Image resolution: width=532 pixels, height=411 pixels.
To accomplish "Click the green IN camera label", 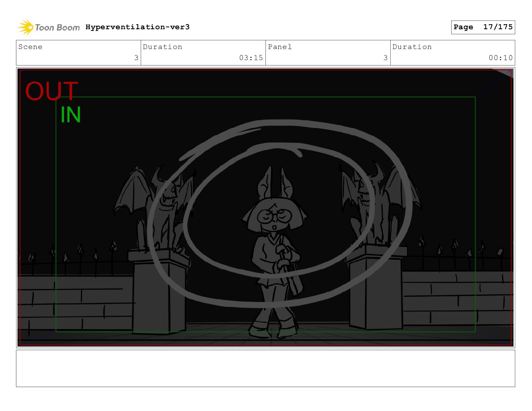I will coord(71,115).
